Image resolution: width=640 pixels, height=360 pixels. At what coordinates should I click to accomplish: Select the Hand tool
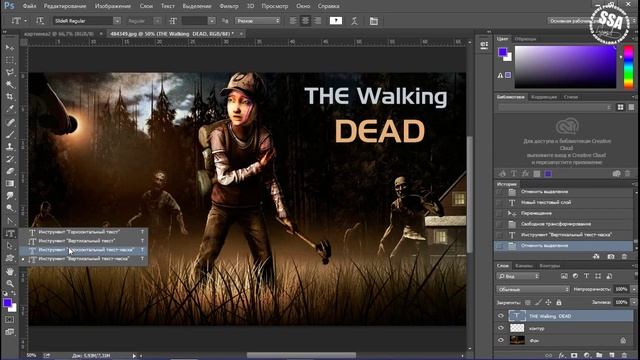click(x=10, y=271)
